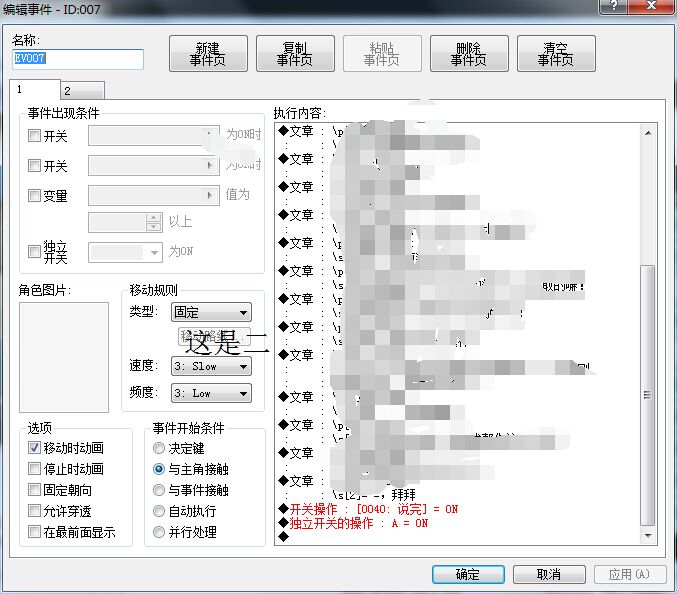Select event page tab 1
The width and height of the screenshot is (677, 594).
click(x=35, y=89)
